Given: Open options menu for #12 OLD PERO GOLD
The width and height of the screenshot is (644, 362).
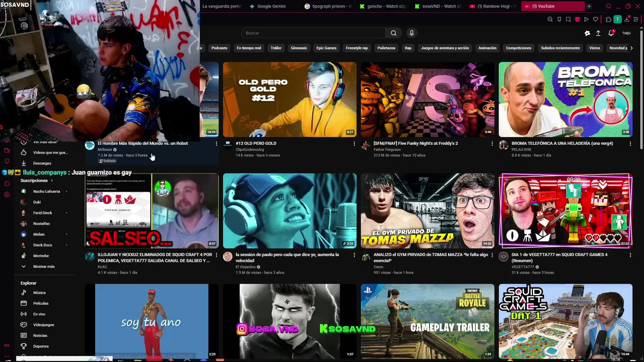Looking at the screenshot, I should 354,144.
